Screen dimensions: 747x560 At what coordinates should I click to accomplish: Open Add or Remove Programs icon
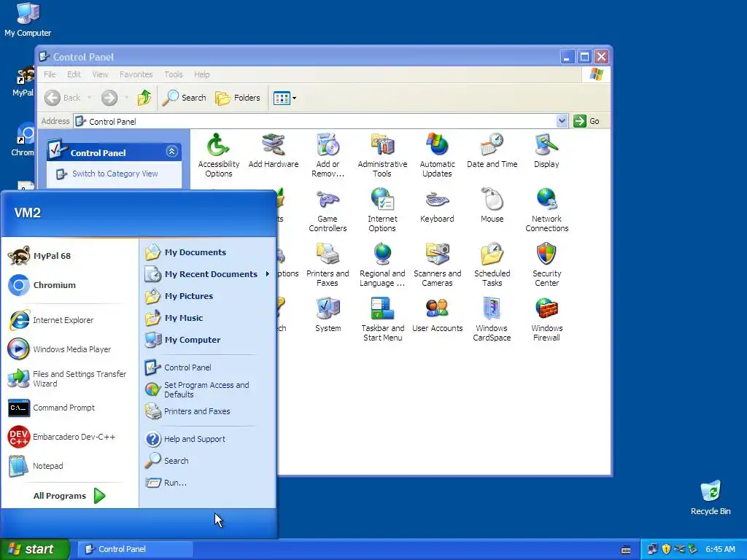click(328, 155)
